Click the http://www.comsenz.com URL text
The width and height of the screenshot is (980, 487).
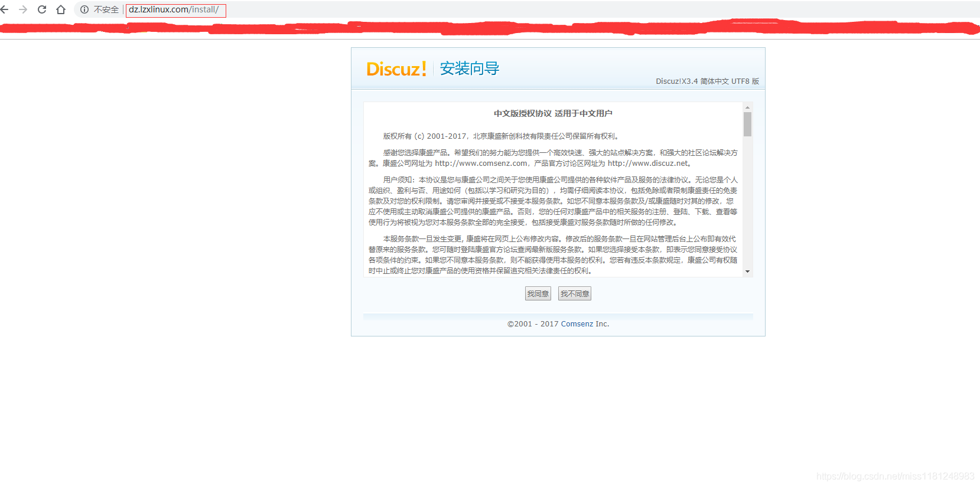click(481, 164)
